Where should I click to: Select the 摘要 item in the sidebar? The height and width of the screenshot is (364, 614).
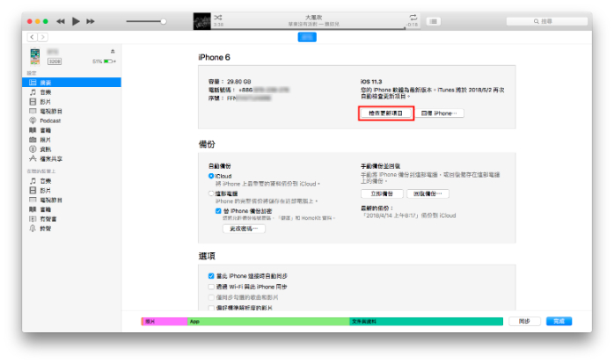[x=45, y=82]
